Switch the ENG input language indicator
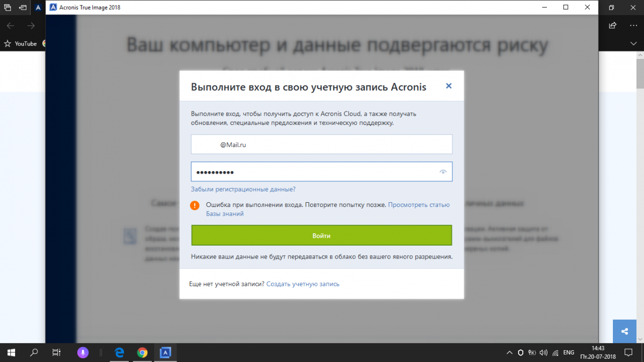This screenshot has height=362, width=644. tap(568, 353)
